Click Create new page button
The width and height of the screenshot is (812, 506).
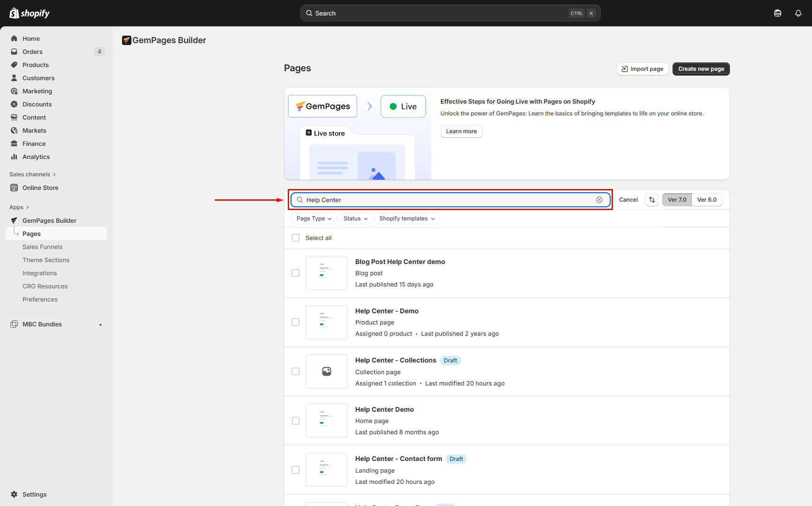click(701, 69)
